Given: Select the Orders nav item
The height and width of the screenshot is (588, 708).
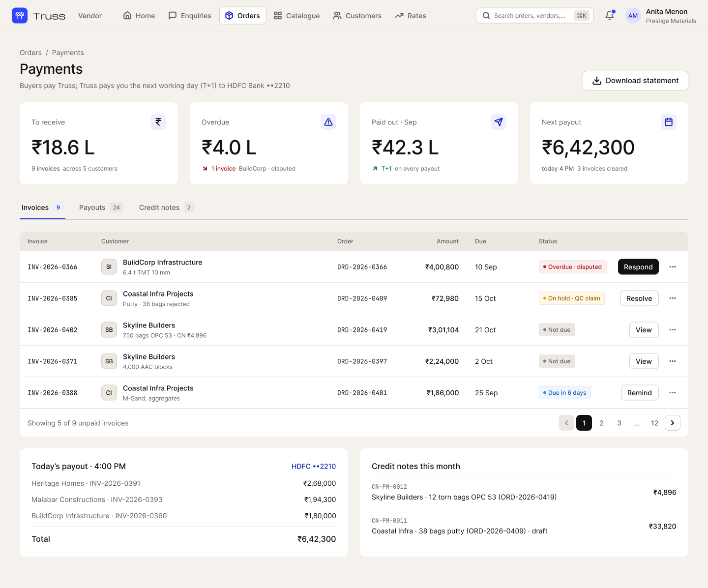Looking at the screenshot, I should coord(243,16).
